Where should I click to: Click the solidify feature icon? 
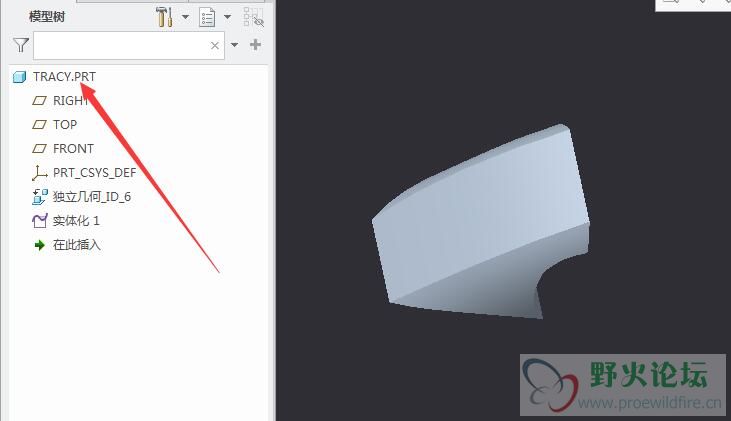40,221
